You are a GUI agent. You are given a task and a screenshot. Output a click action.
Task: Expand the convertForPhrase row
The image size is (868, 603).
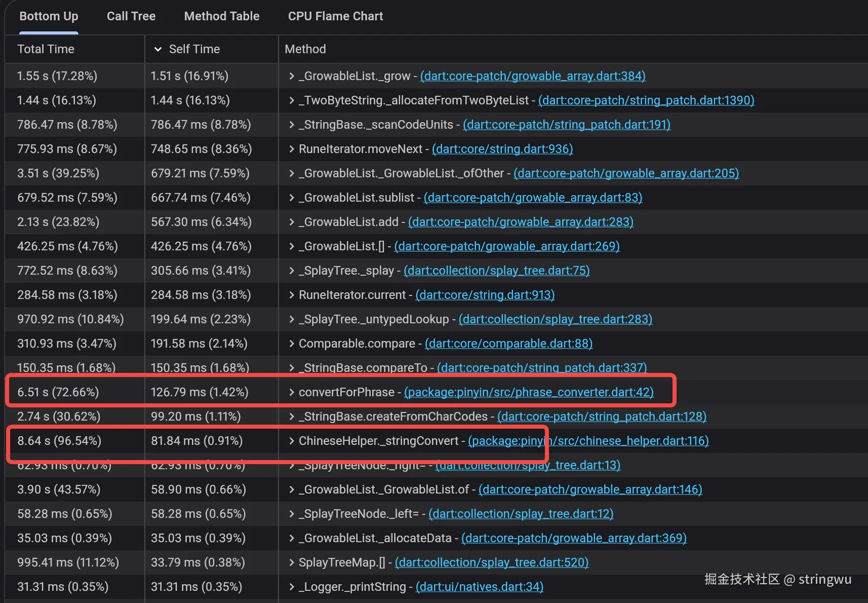point(292,392)
